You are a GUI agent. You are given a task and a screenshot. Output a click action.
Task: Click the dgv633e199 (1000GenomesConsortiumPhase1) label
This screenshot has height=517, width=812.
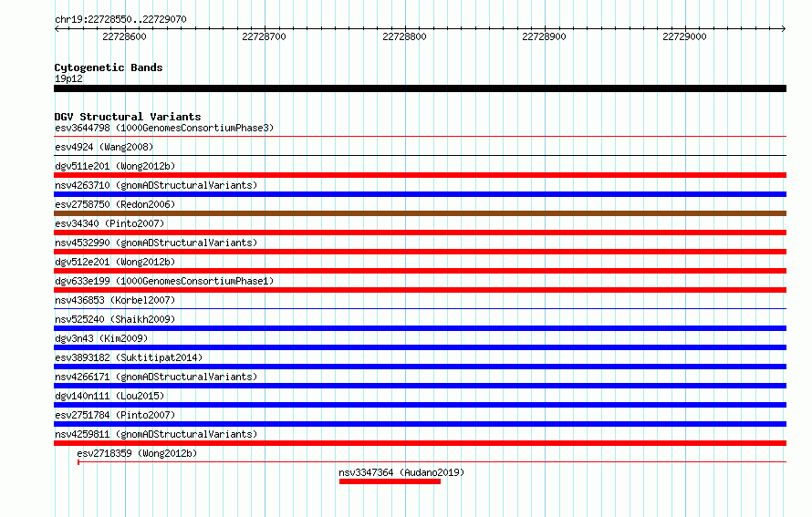click(x=164, y=281)
